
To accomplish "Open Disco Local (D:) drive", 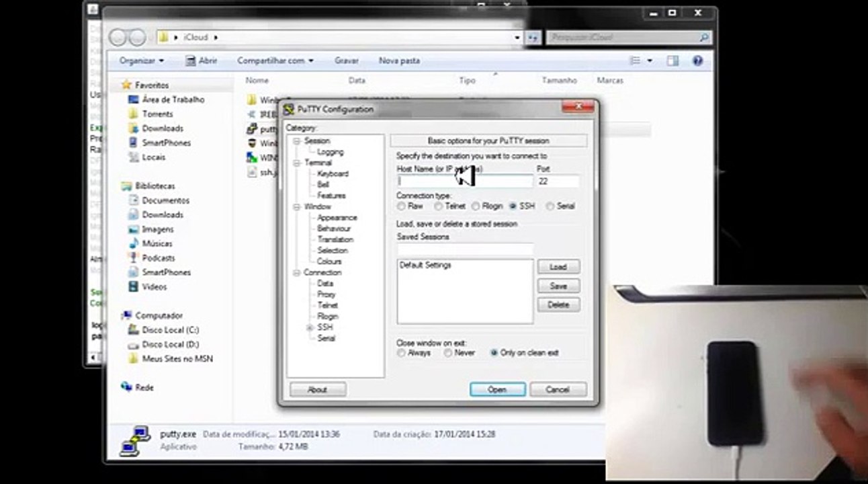I will [x=170, y=344].
